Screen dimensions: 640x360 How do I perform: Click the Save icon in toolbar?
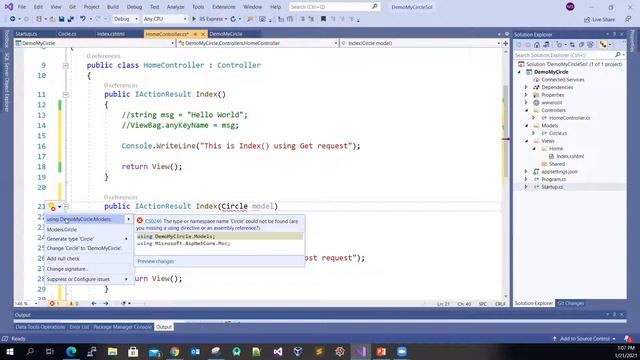[61, 19]
